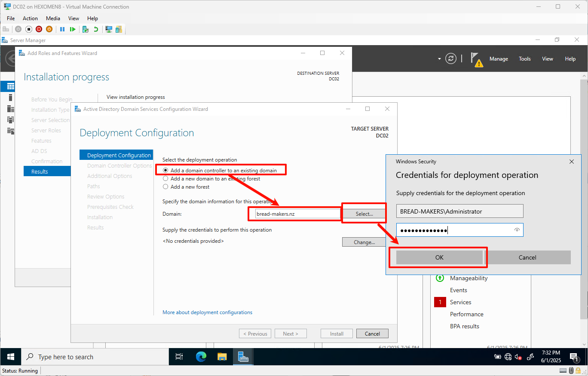The image size is (588, 376).
Task: Open the Manage menu in Server Manager
Action: click(499, 59)
